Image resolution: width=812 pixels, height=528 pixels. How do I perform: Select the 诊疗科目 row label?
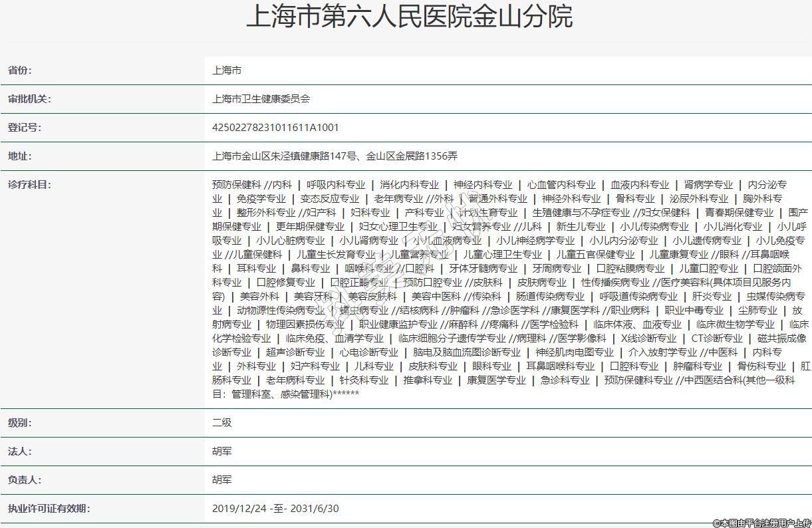(x=29, y=185)
